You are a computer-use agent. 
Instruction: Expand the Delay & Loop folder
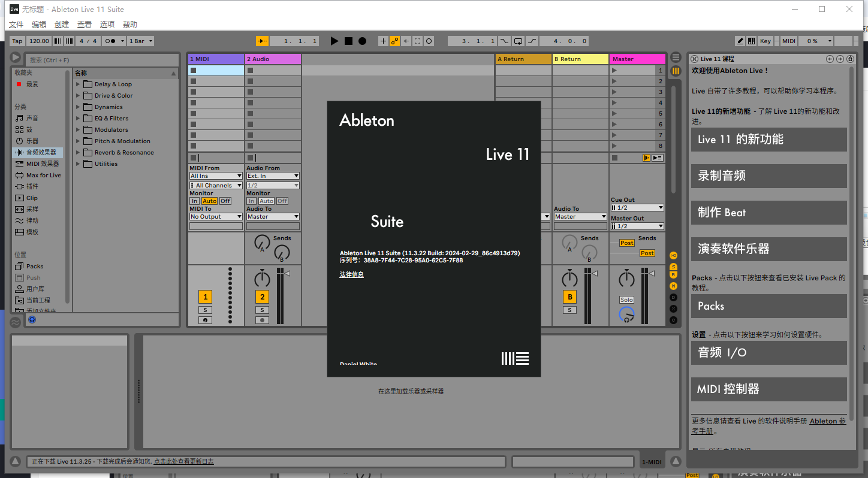[78, 84]
